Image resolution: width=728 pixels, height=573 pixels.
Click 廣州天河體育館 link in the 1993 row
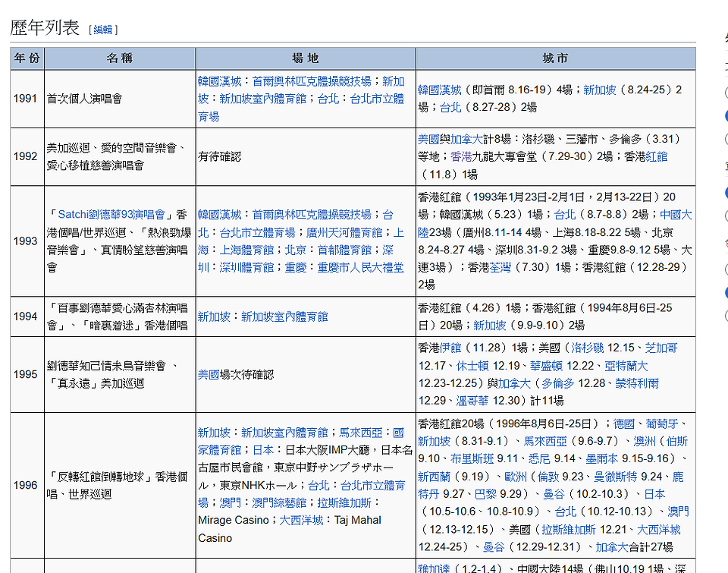click(344, 232)
